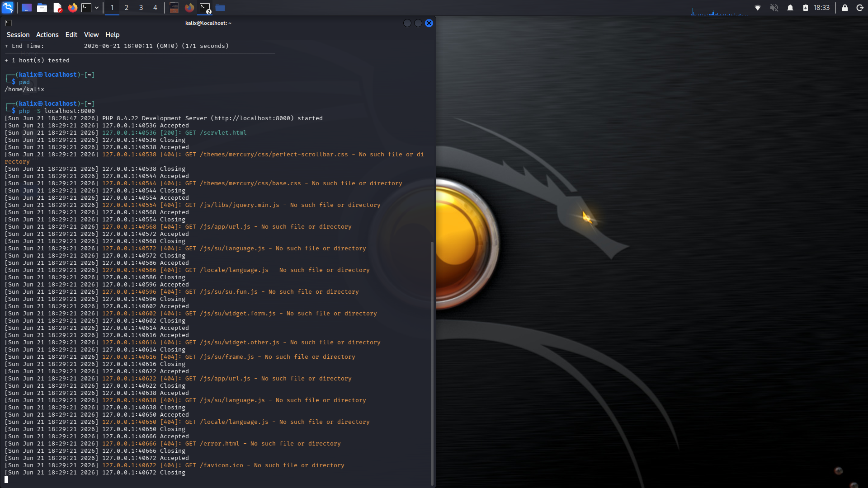
Task: Click the '127.0.0.1:40672 Closing' last log line
Action: point(95,473)
